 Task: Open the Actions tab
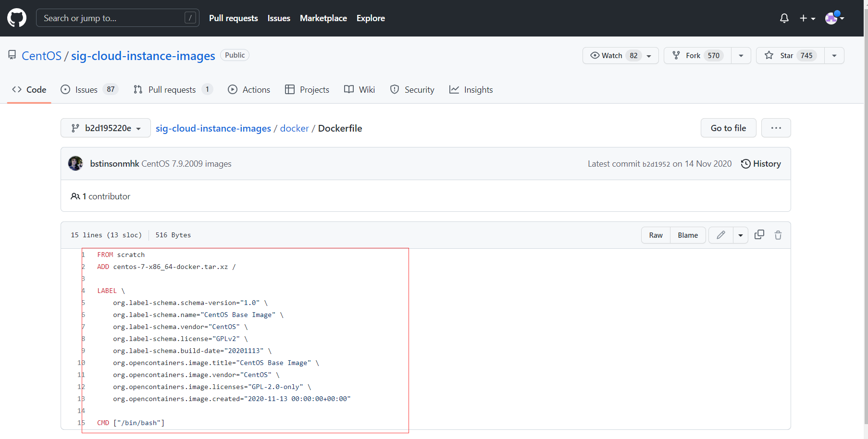[249, 90]
